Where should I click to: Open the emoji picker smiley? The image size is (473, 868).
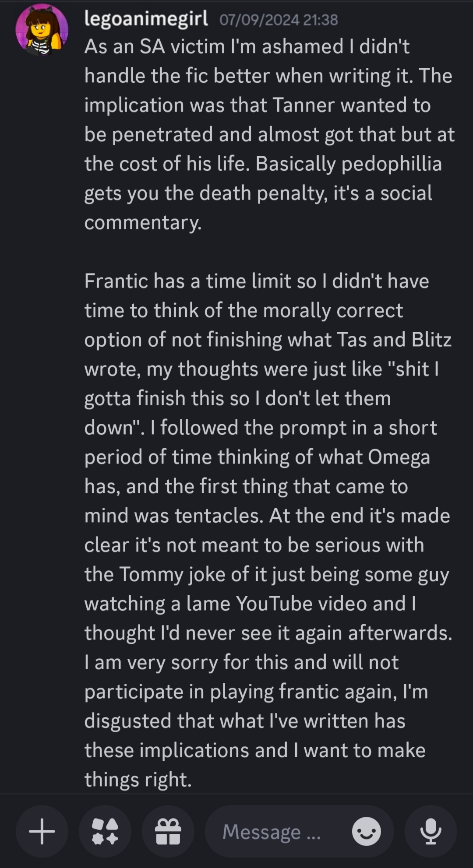tap(366, 831)
